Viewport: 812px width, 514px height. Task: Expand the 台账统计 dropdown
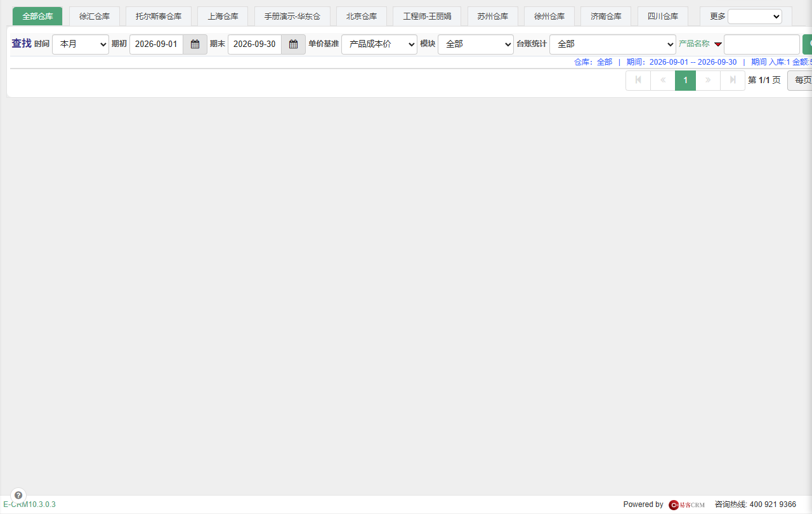[613, 44]
